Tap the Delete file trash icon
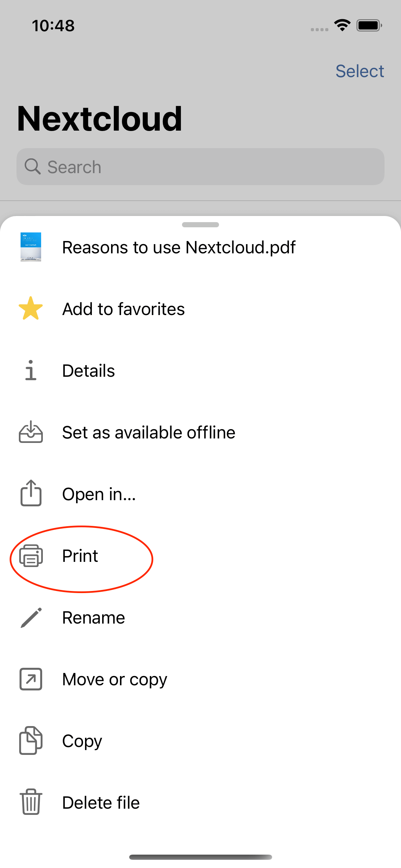This screenshot has width=401, height=868. (x=31, y=802)
